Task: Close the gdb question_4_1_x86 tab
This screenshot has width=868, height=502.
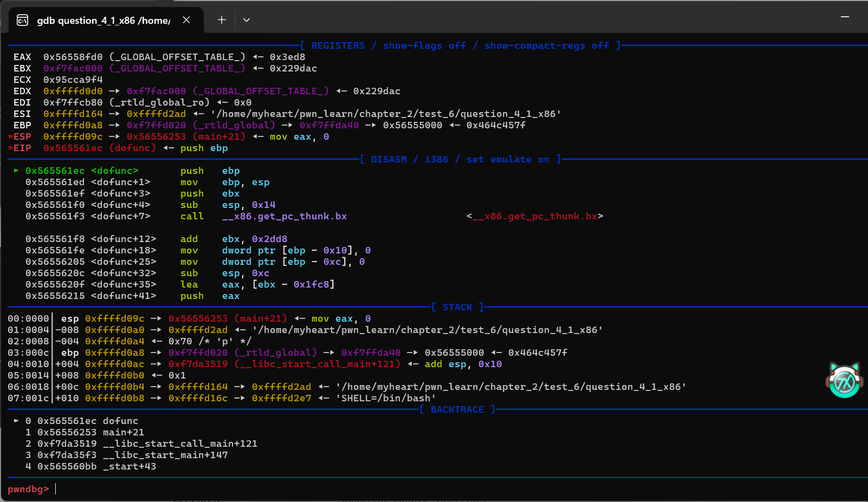Action: (x=186, y=20)
